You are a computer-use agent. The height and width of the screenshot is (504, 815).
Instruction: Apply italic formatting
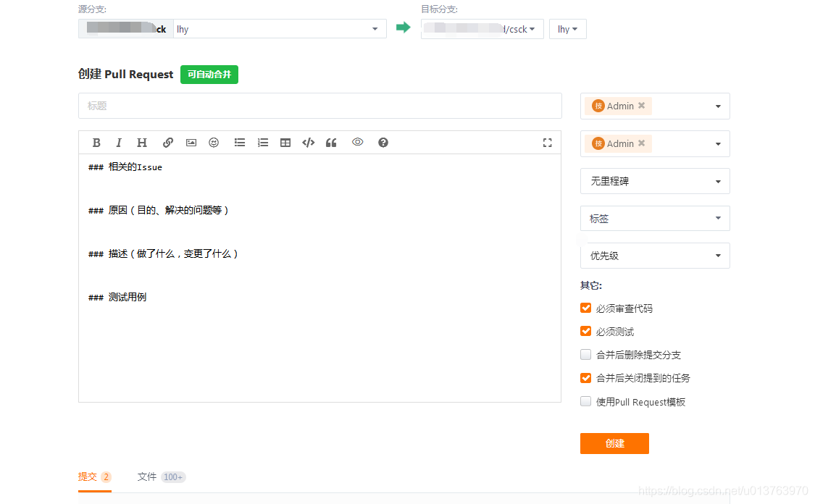pyautogui.click(x=119, y=143)
